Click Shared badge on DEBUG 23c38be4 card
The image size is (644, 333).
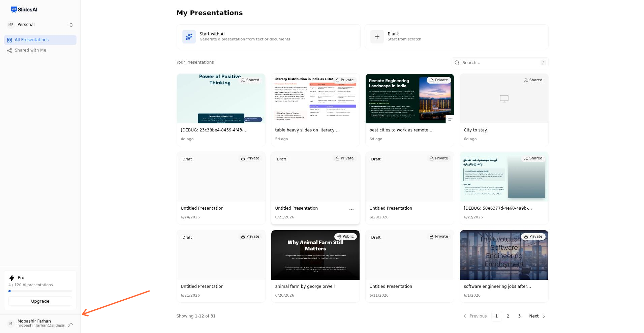250,80
